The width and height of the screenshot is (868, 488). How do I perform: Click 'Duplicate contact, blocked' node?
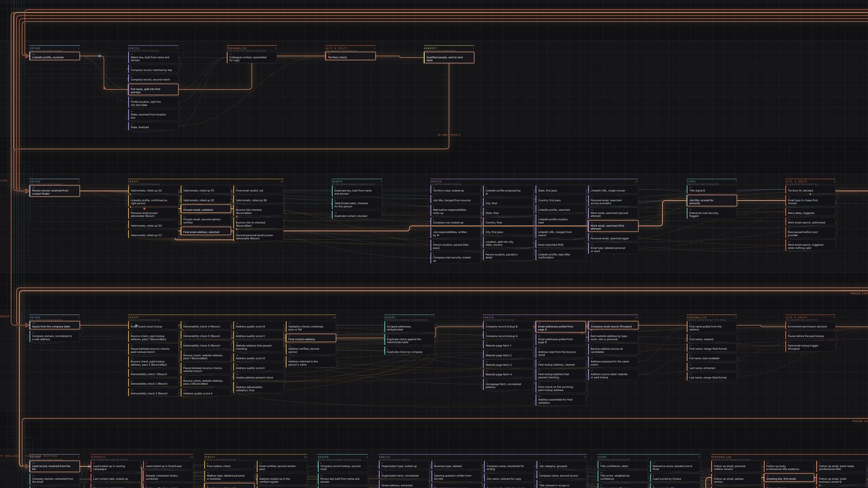coord(358,215)
